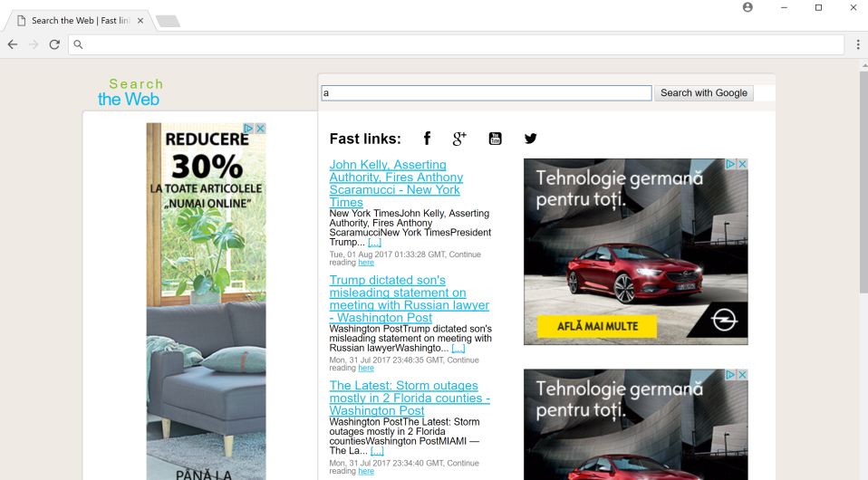Open the Twitter fast link icon

point(530,139)
